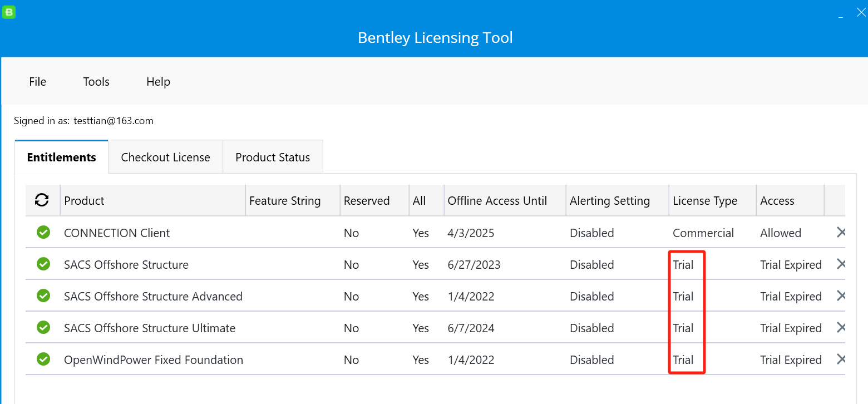
Task: Select the Entitlements tab
Action: coord(61,156)
